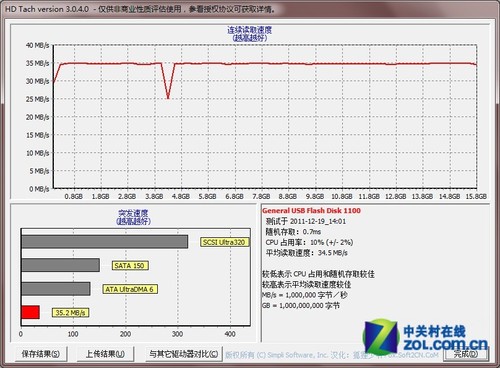This screenshot has width=500, height=368.
Task: Click the gray SCSI Ultra320 bar
Action: (x=105, y=242)
